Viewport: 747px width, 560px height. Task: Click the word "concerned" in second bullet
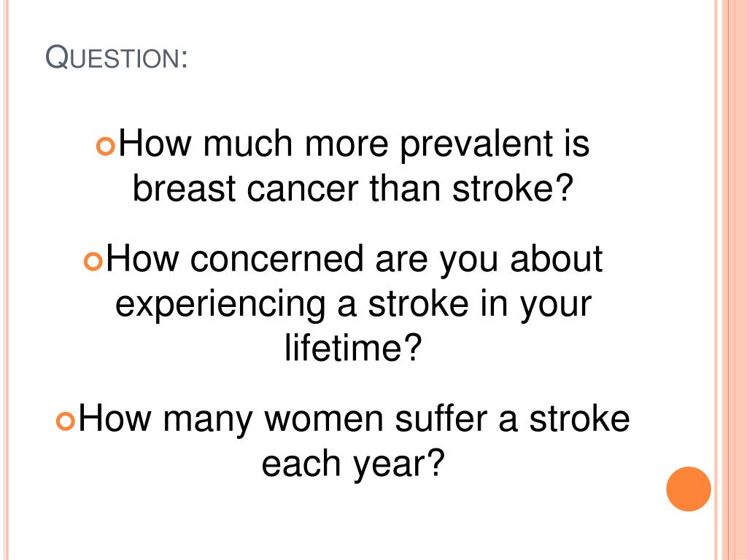(x=276, y=259)
